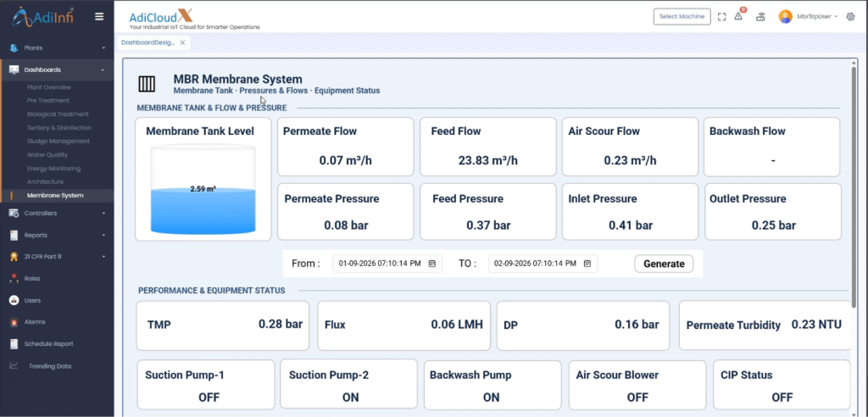Screen dimensions: 868x417
Task: Open the Schedule Report page
Action: click(48, 344)
